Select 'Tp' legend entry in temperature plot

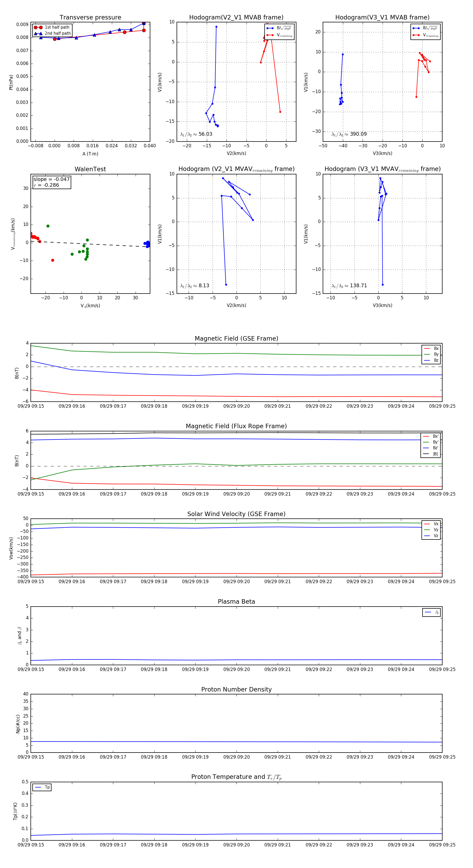click(x=42, y=788)
